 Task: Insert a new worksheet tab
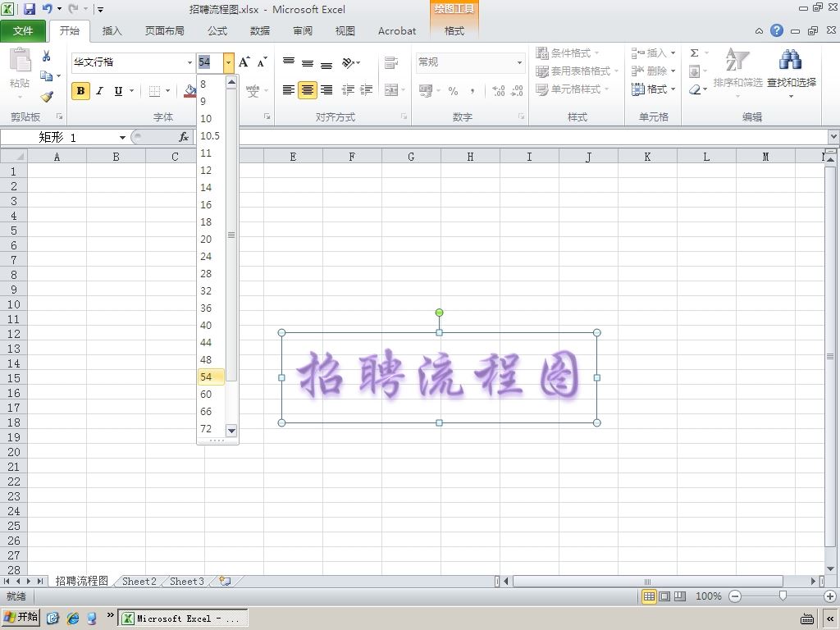[x=226, y=582]
